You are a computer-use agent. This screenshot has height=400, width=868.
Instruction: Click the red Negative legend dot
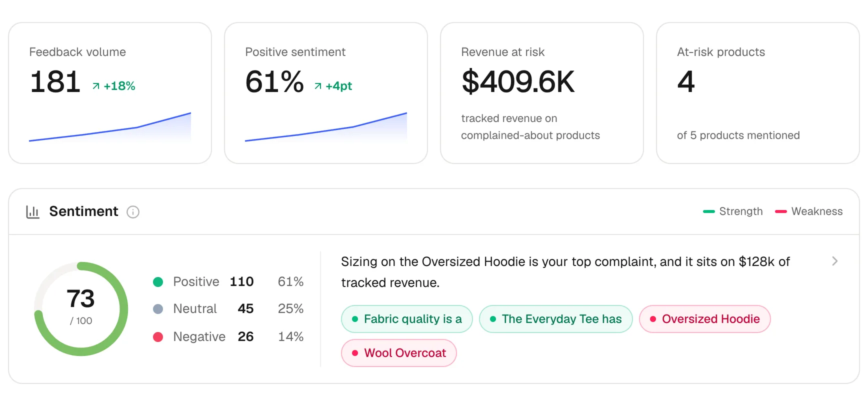point(158,337)
